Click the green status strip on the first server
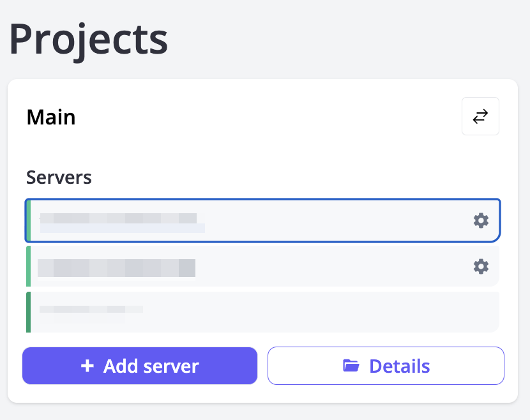The image size is (530, 420). (28, 220)
